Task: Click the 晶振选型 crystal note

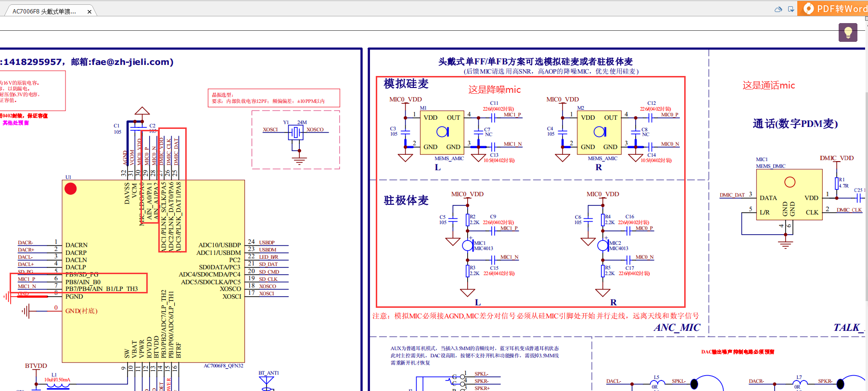Action: click(x=274, y=98)
